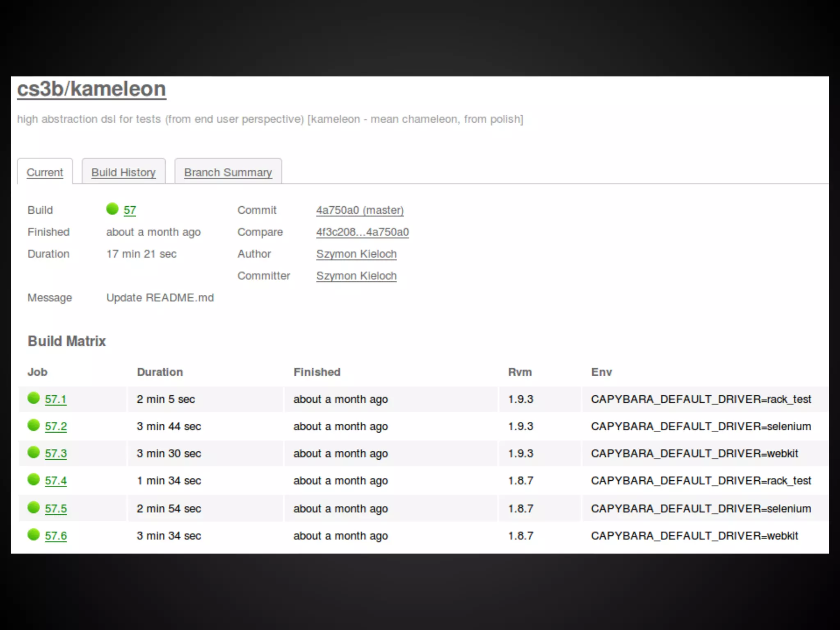Open commit 4a750a0 (master) link
Image resolution: width=840 pixels, height=630 pixels.
[x=360, y=210]
